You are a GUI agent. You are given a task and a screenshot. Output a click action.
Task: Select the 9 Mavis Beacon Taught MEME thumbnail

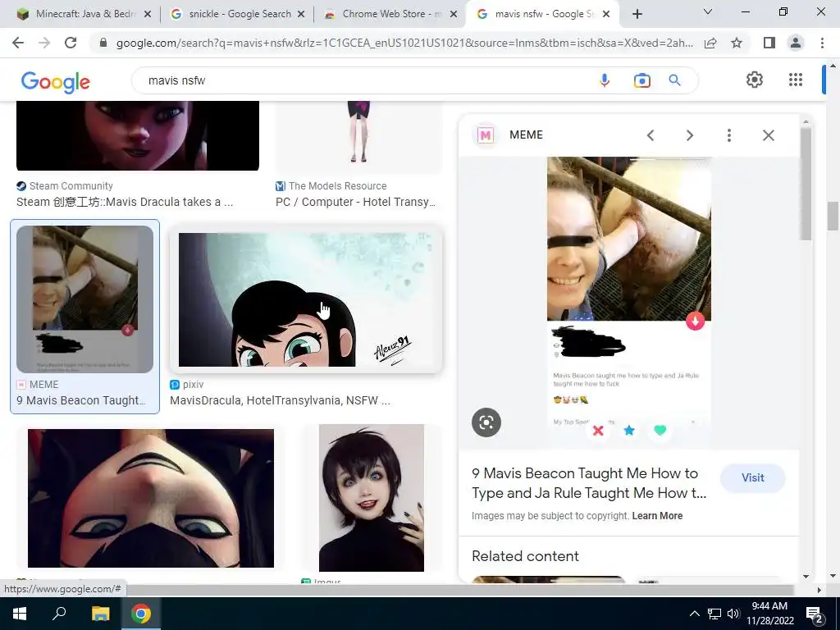[x=84, y=299]
